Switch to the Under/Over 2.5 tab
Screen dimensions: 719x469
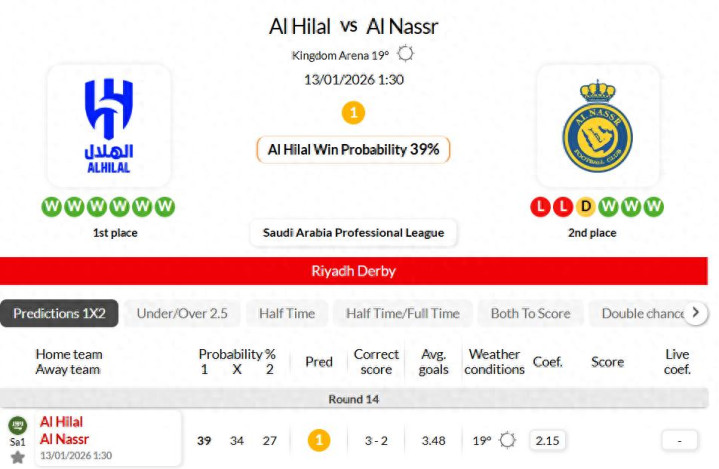tap(182, 313)
